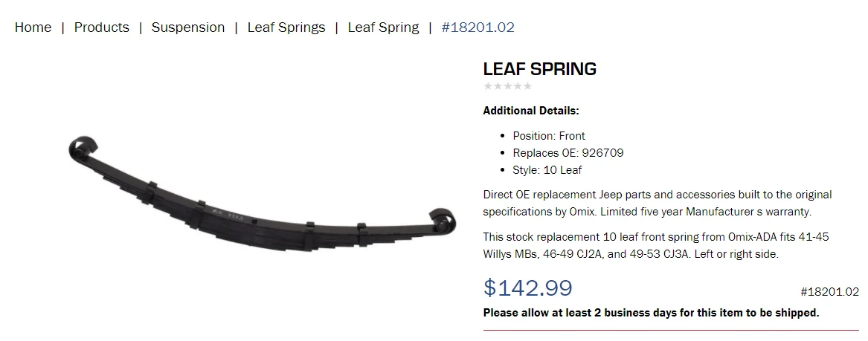The image size is (868, 341).
Task: Click the LEAF SPRING product title
Action: pyautogui.click(x=540, y=68)
